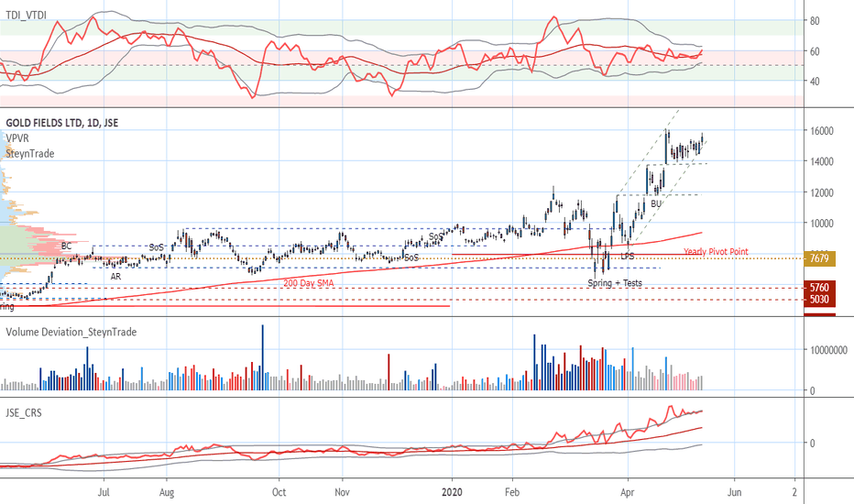Click the 2020 date on time axis

[x=452, y=492]
